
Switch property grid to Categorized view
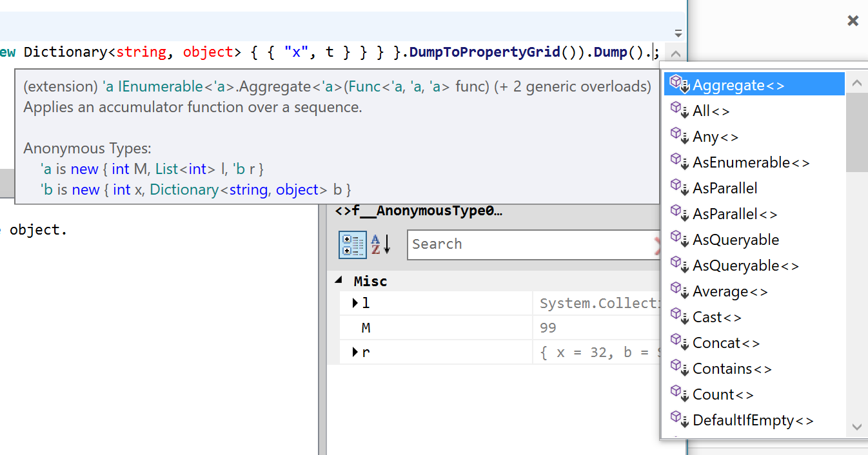click(x=353, y=244)
